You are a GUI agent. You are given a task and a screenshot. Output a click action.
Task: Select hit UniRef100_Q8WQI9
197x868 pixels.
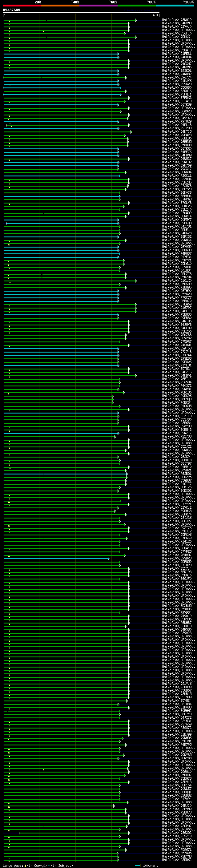177,20
